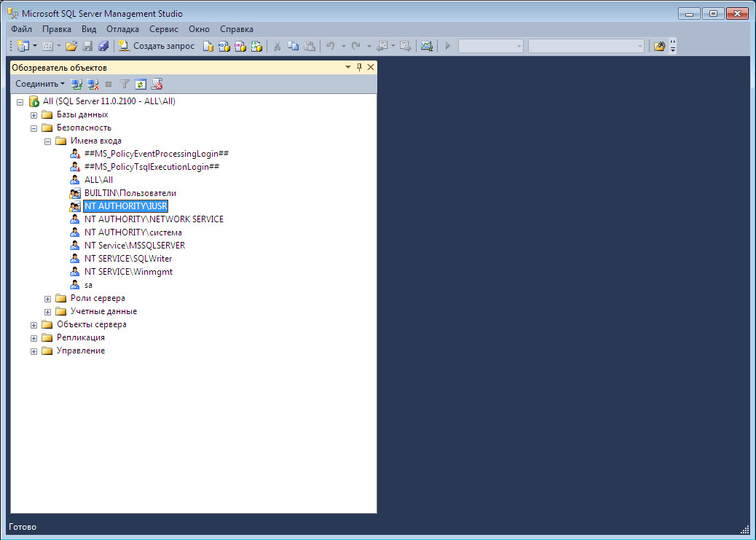Open the Файл menu
The height and width of the screenshot is (540, 756).
click(21, 29)
